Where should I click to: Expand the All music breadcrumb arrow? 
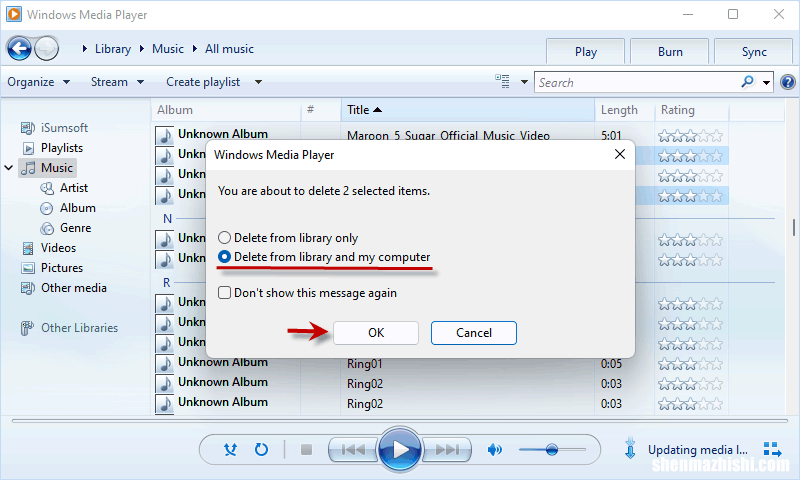click(194, 49)
